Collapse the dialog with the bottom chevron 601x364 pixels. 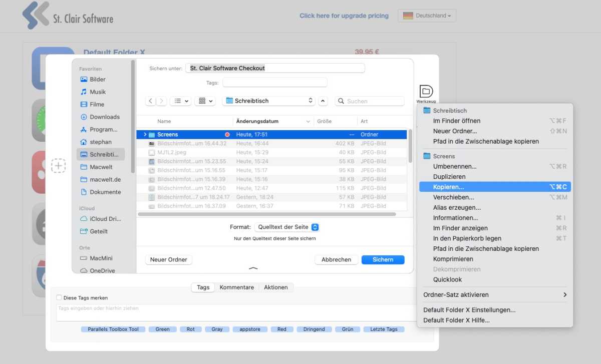[253, 268]
